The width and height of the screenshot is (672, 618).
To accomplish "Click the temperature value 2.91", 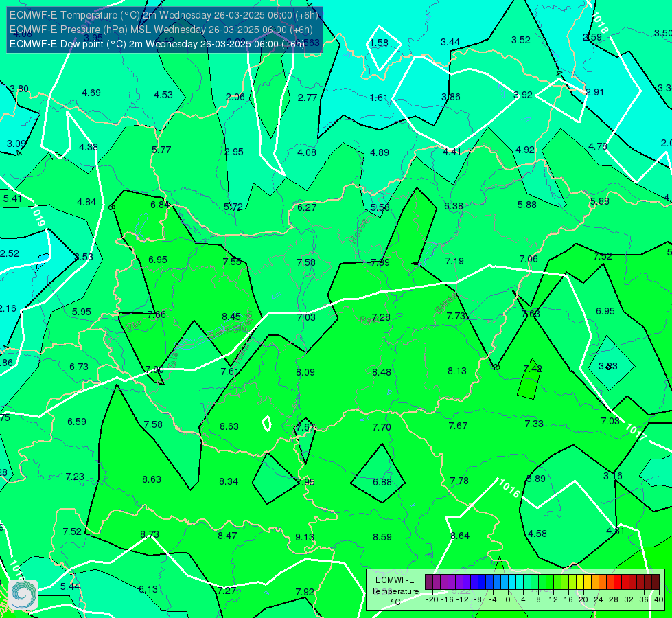I will 595,92.
